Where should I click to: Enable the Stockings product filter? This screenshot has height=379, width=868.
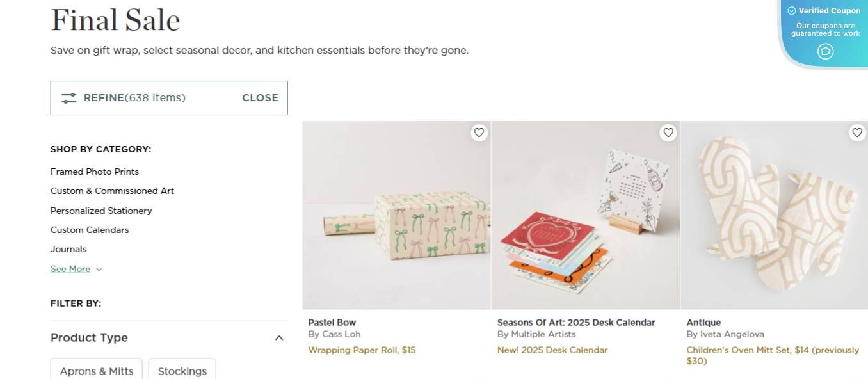click(182, 370)
